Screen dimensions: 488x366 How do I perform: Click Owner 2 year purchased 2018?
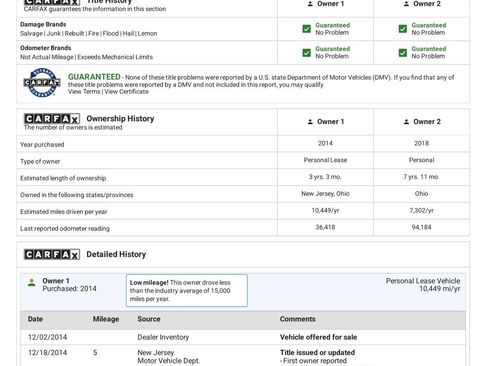pos(421,143)
